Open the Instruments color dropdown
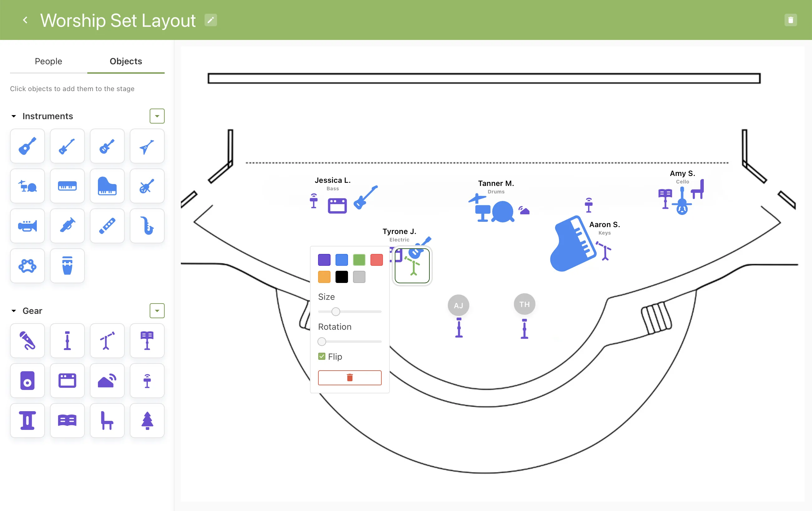The height and width of the screenshot is (511, 812). [157, 116]
